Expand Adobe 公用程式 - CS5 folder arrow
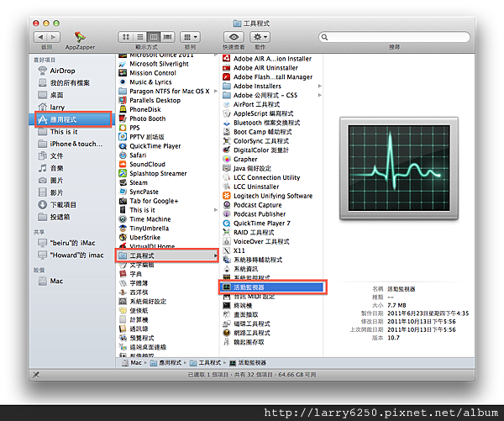 320,95
